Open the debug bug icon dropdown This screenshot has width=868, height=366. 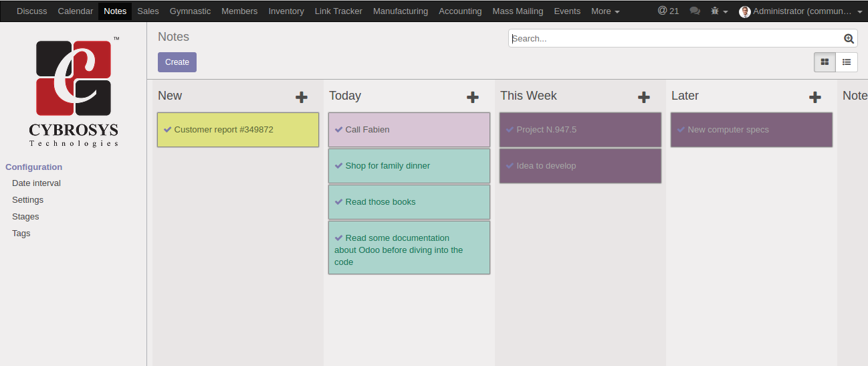click(x=720, y=11)
